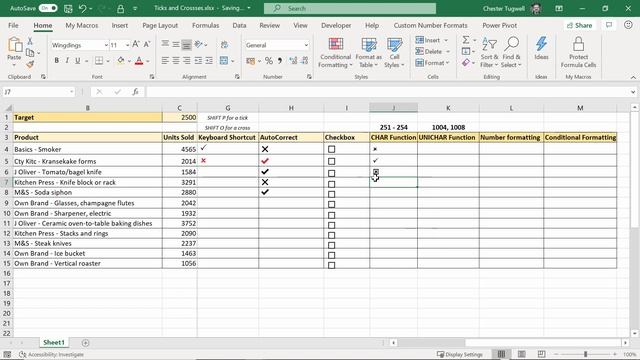Open Find & Select options
Screen dimensions: 640x360
511,52
